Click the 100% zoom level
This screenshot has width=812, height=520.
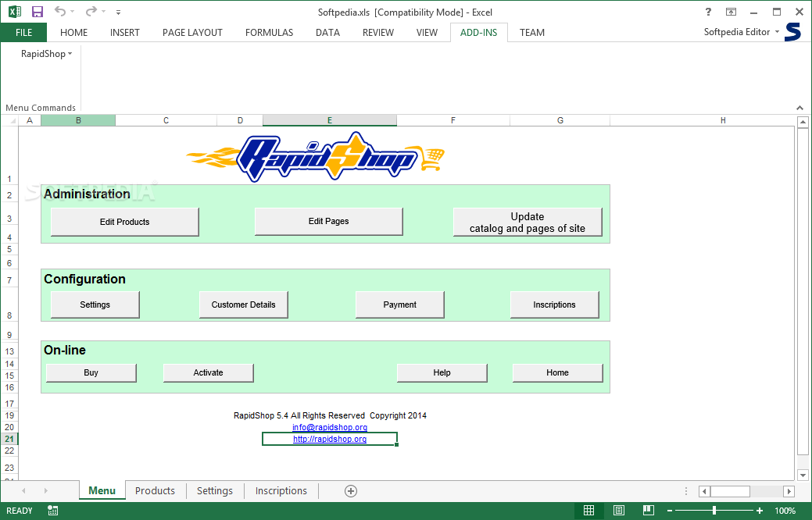[x=785, y=511]
